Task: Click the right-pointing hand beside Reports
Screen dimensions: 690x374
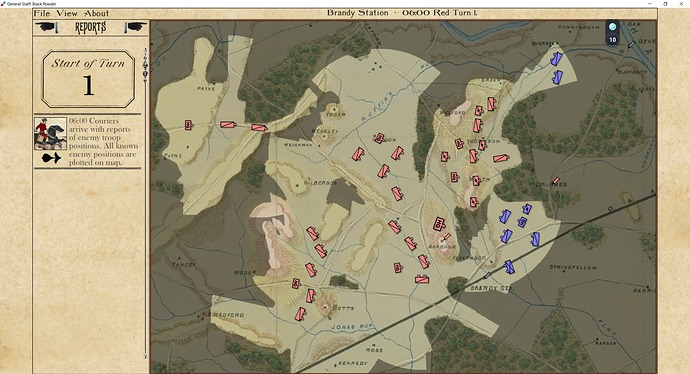Action: pos(135,27)
